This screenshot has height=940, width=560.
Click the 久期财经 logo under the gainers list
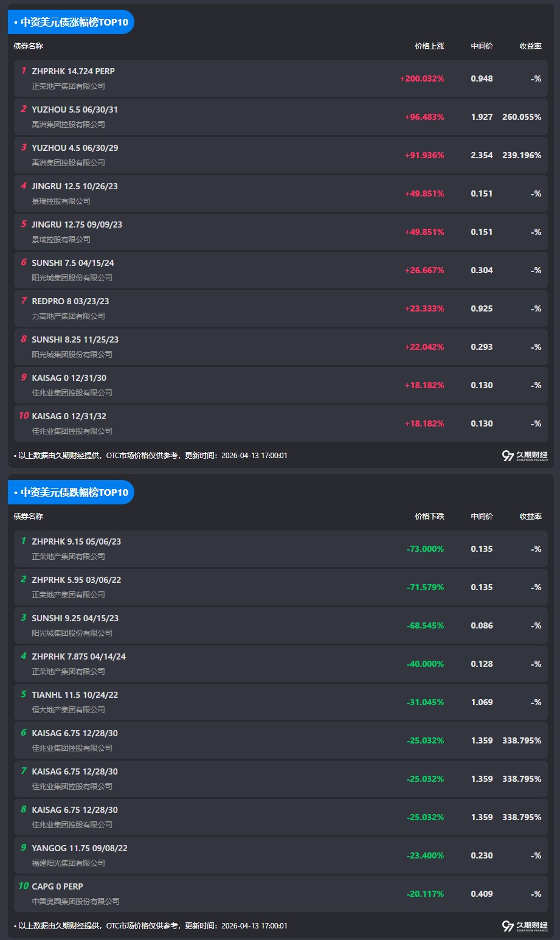[x=525, y=456]
